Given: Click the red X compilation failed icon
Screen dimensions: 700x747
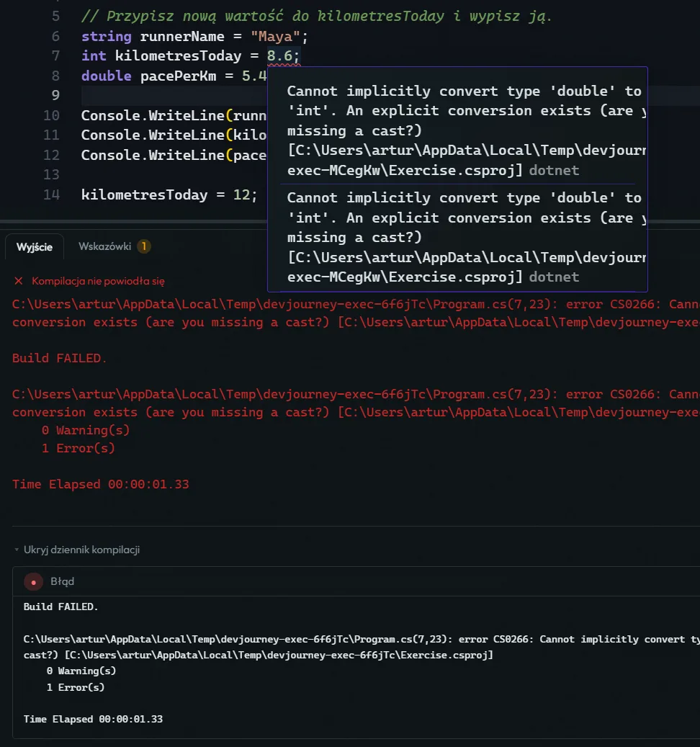Looking at the screenshot, I should click(x=19, y=281).
